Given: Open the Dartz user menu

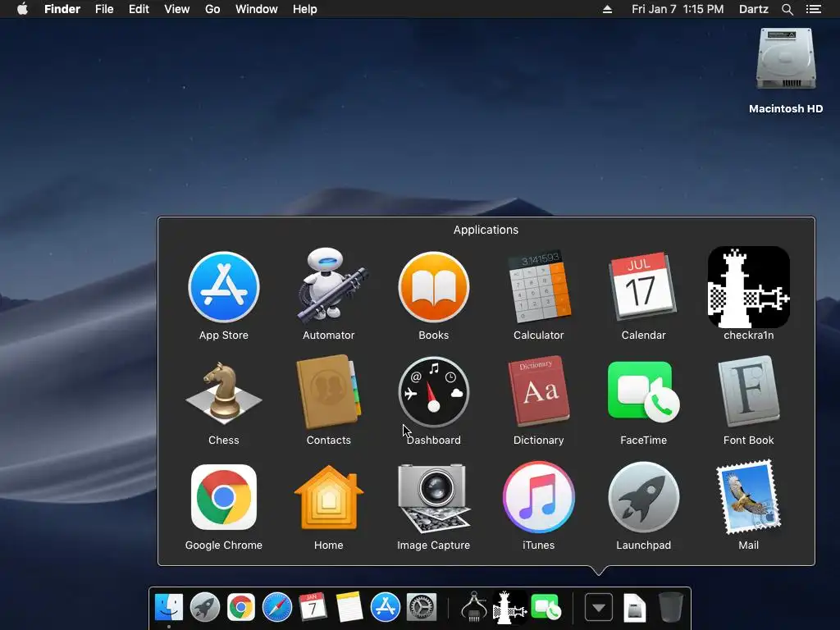Looking at the screenshot, I should (x=754, y=9).
